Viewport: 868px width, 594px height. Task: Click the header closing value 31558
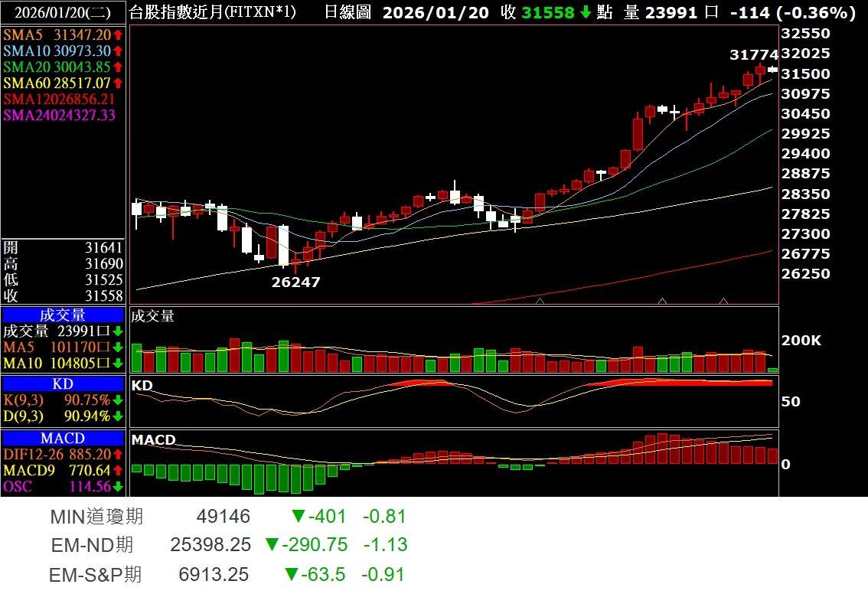coord(548,12)
